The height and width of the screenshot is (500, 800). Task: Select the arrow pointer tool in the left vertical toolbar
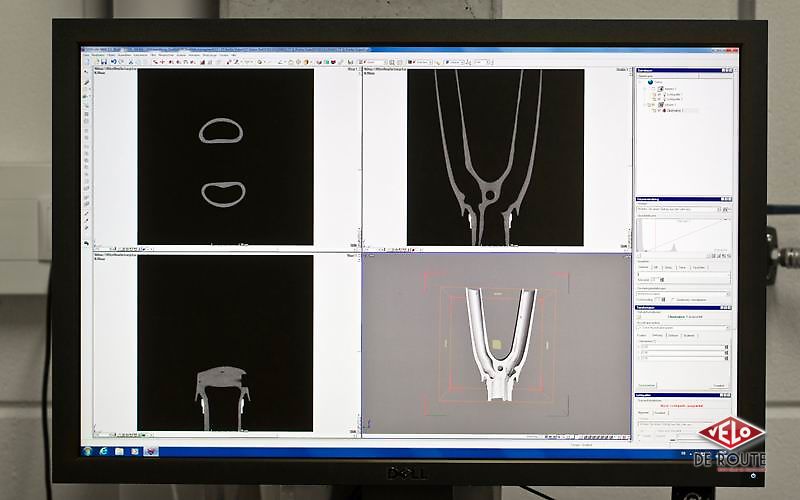tap(86, 72)
